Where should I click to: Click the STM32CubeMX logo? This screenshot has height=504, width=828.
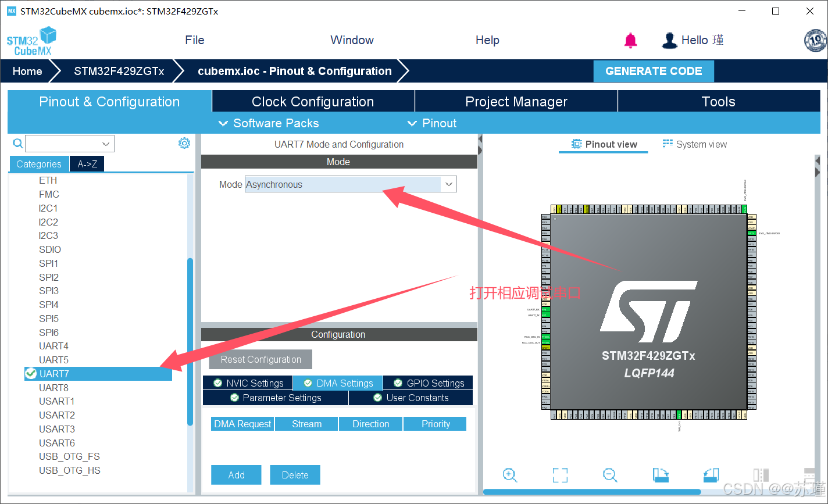31,41
